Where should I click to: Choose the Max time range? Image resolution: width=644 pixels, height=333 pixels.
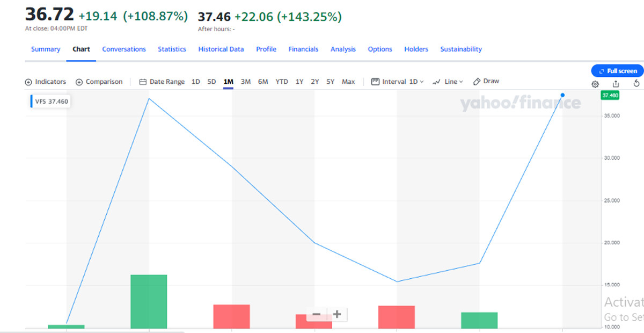(348, 82)
